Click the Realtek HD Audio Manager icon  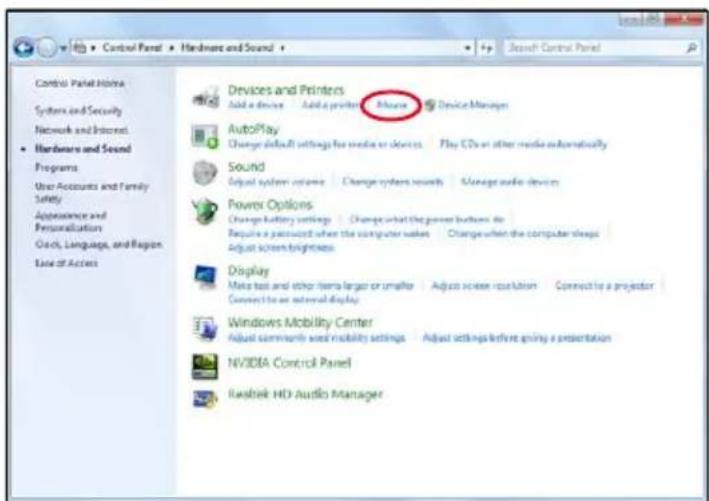(x=205, y=398)
